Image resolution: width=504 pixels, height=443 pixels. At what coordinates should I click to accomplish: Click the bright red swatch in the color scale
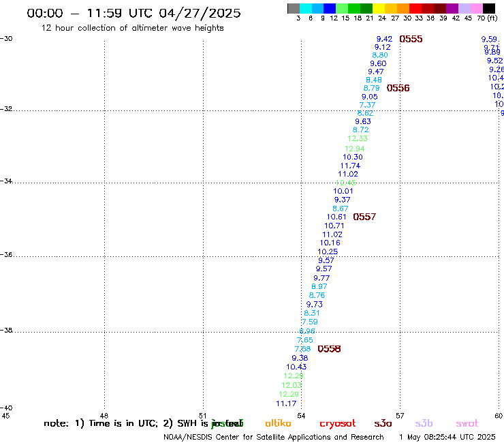(x=415, y=8)
